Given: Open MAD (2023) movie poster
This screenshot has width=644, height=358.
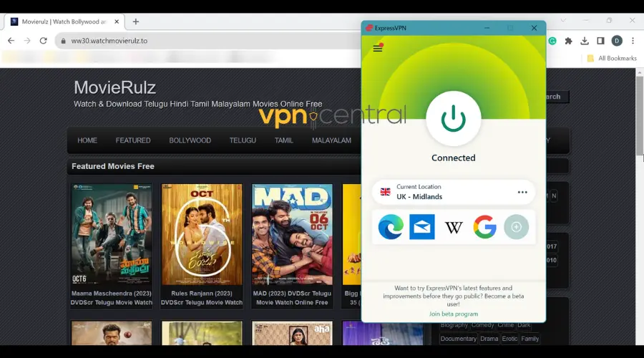Looking at the screenshot, I should (292, 234).
